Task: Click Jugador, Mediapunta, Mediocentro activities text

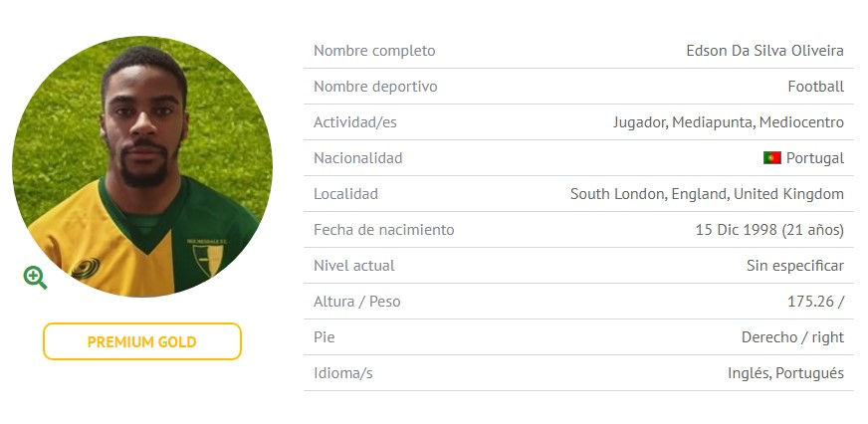Action: [729, 122]
